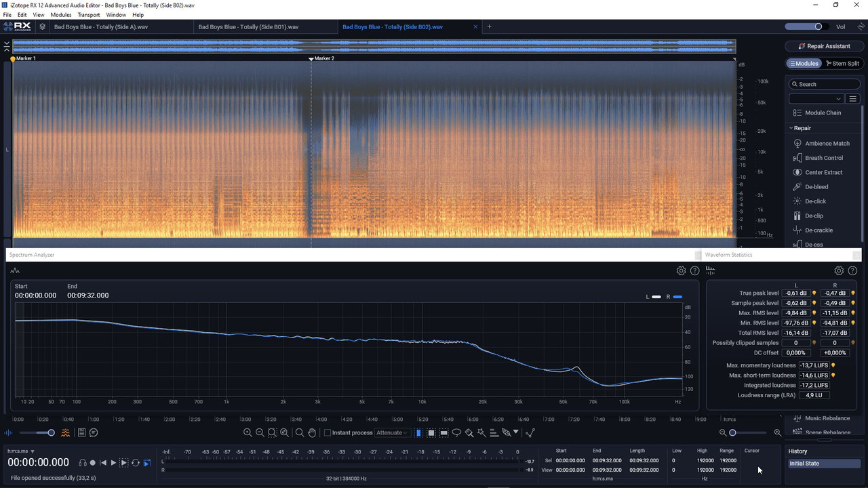The height and width of the screenshot is (488, 868).
Task: Collapse the Repair module category
Action: pyautogui.click(x=800, y=128)
